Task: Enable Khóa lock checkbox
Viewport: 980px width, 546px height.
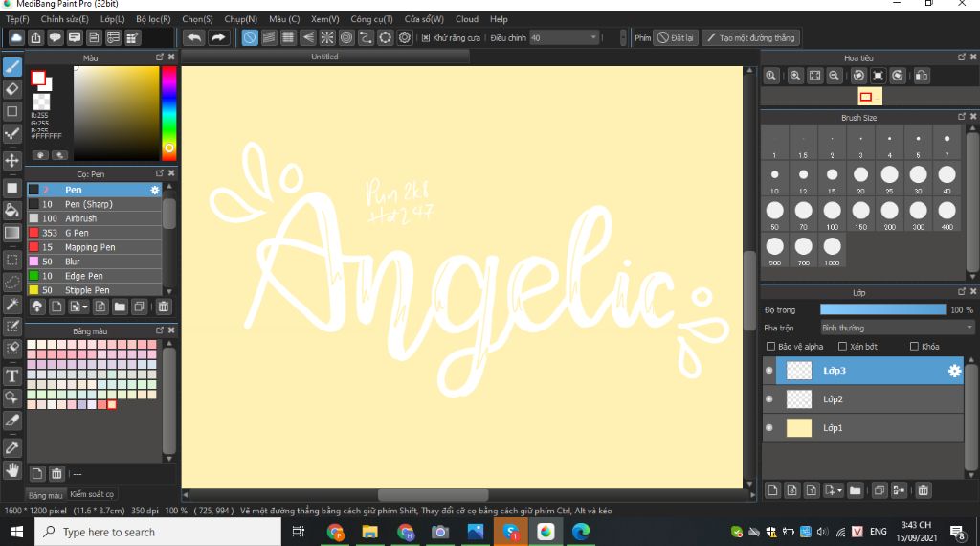Action: [914, 347]
